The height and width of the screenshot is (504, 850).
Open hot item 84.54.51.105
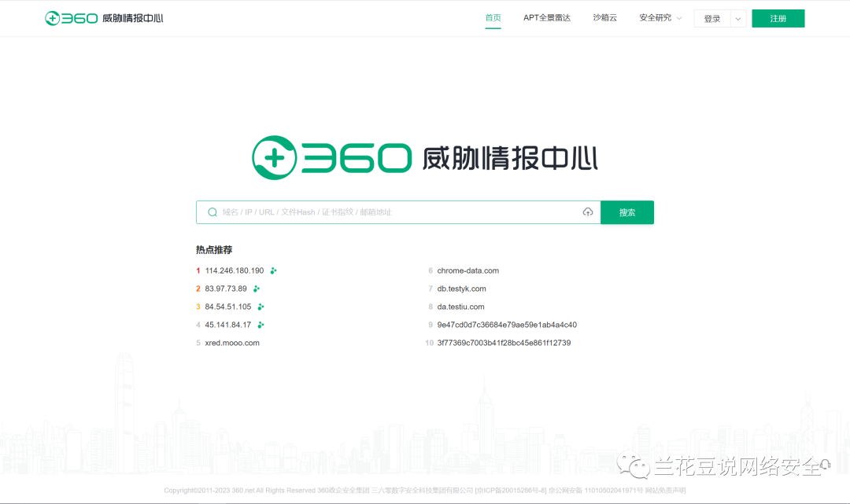tap(227, 307)
